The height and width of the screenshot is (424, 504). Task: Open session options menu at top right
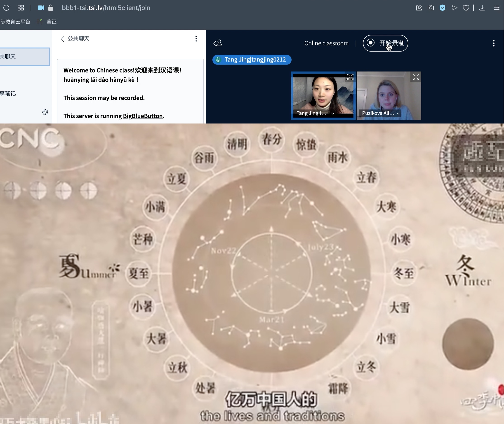point(493,43)
